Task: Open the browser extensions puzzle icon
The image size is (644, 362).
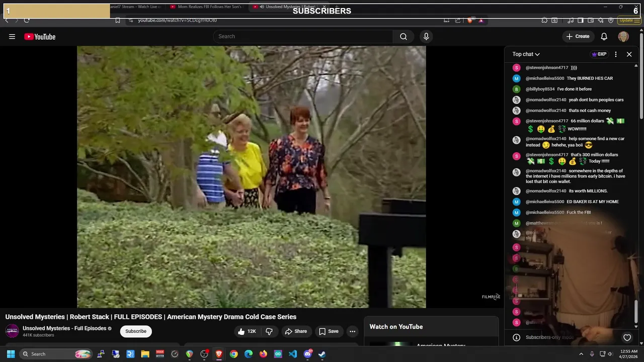Action: click(544, 20)
